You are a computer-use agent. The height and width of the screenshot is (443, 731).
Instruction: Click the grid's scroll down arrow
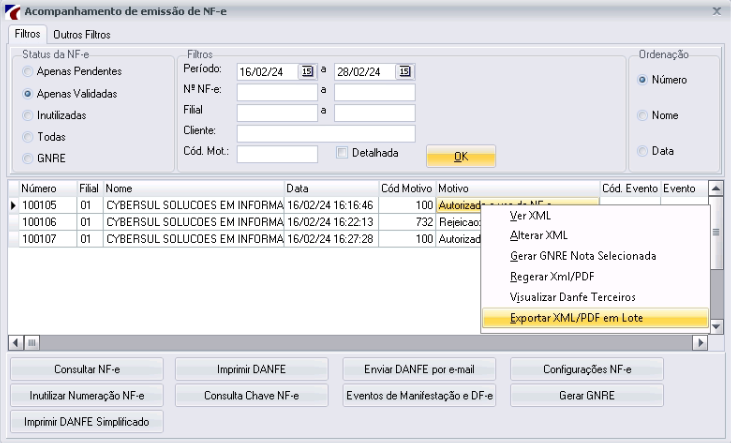[716, 326]
